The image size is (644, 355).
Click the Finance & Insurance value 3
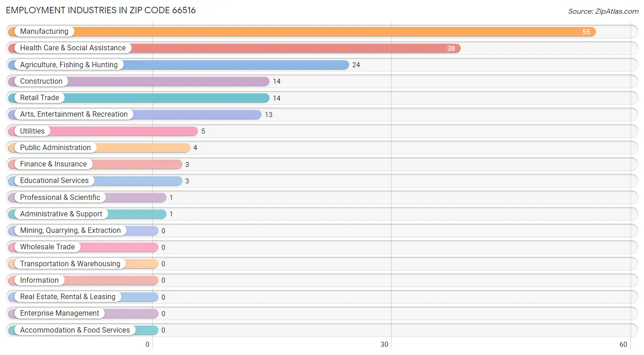(x=187, y=165)
